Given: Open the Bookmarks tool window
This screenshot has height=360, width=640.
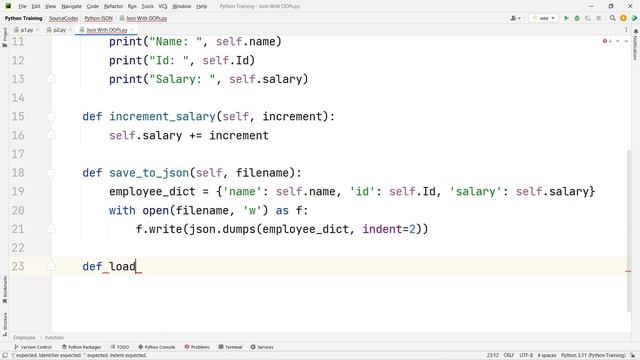Looking at the screenshot, I should pos(4,289).
